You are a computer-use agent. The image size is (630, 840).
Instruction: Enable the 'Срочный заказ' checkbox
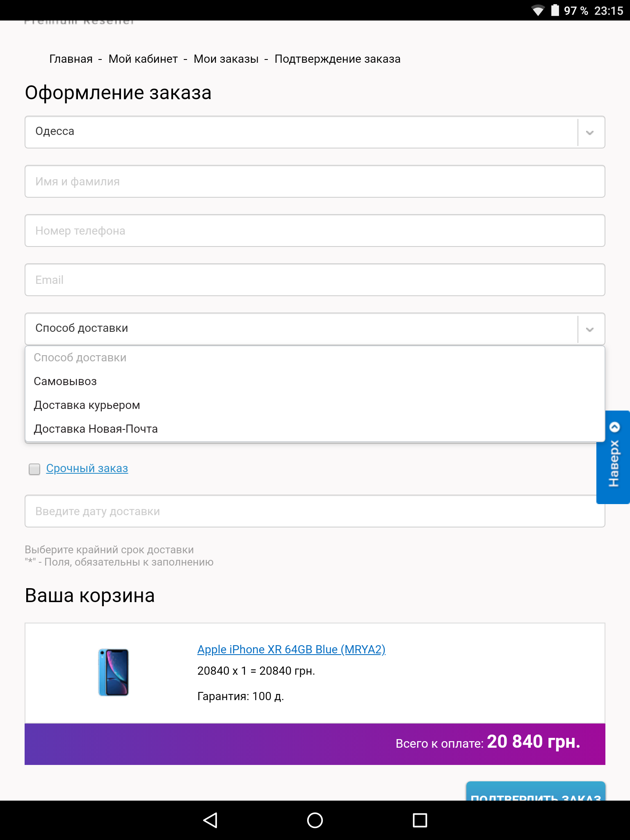[34, 469]
